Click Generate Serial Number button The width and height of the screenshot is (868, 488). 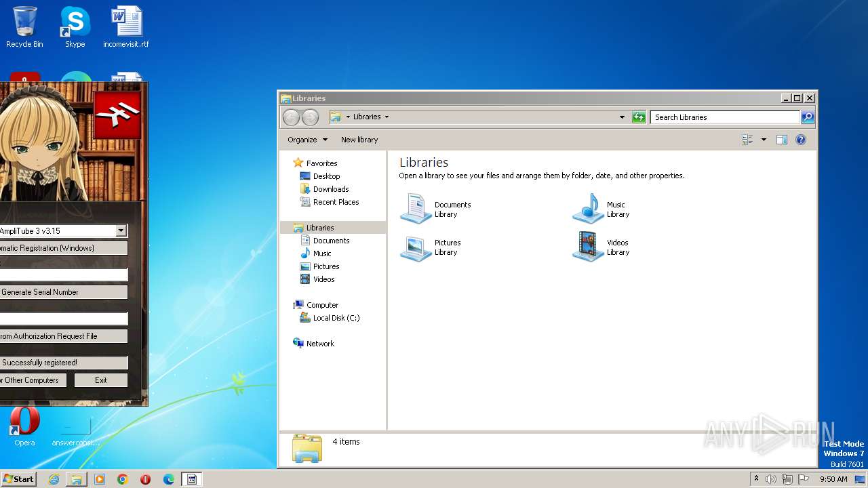tap(64, 292)
